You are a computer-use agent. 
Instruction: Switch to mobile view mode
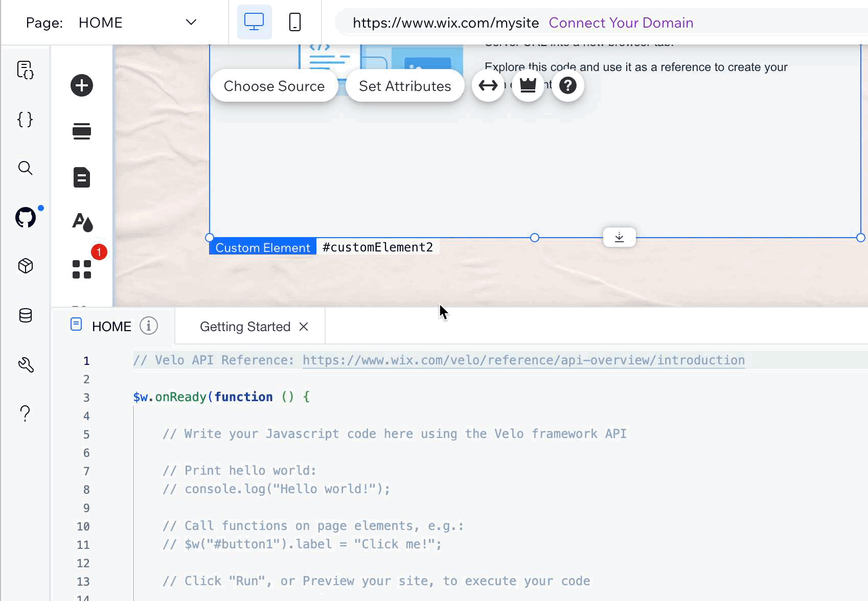295,22
